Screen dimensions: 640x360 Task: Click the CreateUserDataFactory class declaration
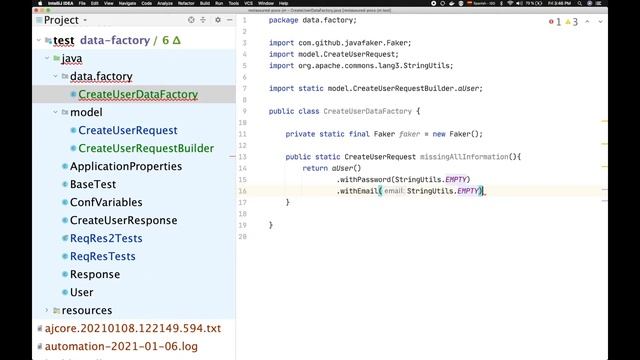click(367, 111)
